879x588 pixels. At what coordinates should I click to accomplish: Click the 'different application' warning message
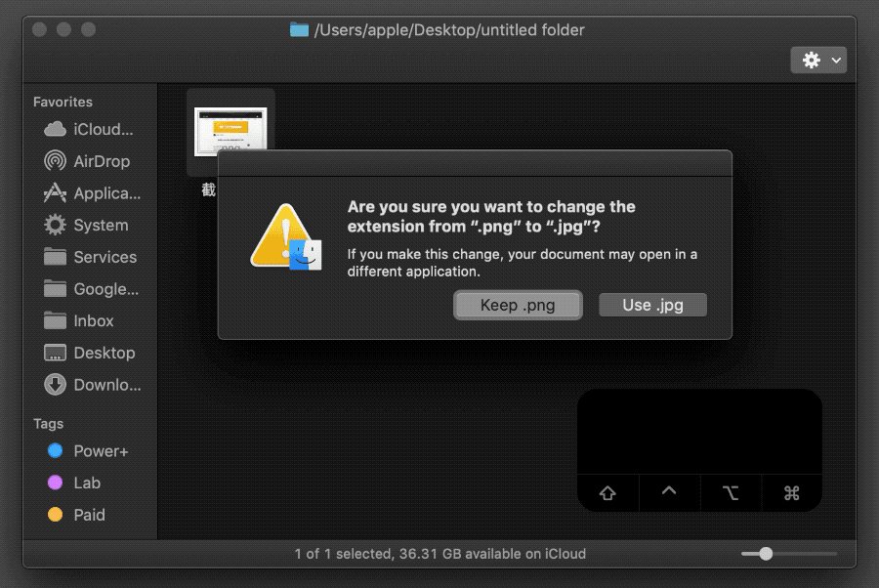[522, 263]
